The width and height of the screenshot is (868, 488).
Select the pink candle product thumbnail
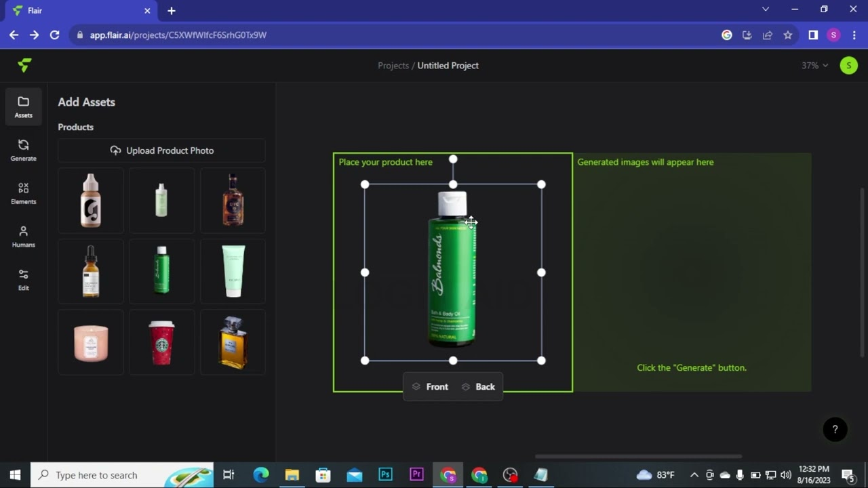91,342
